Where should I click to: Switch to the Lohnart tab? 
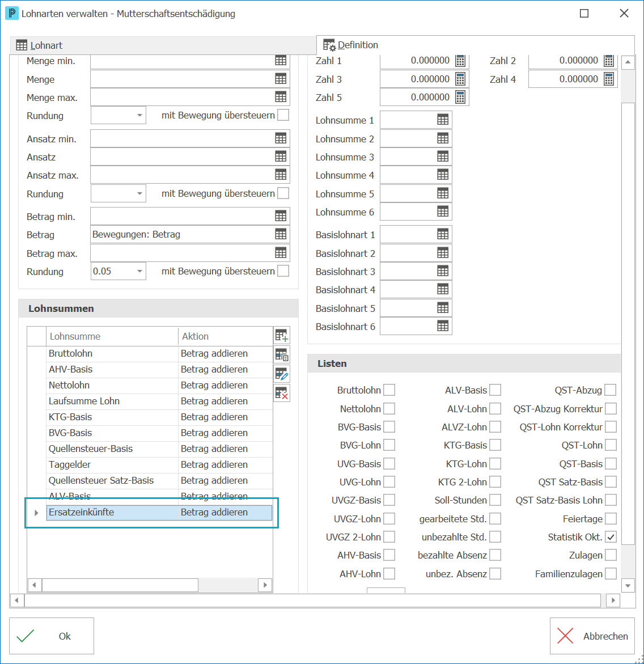(163, 45)
